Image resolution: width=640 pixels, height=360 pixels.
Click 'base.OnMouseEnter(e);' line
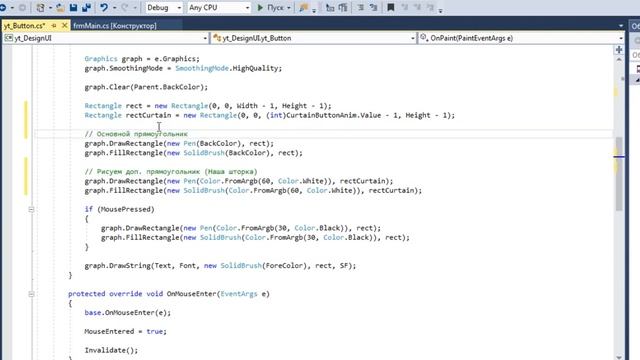(x=127, y=313)
